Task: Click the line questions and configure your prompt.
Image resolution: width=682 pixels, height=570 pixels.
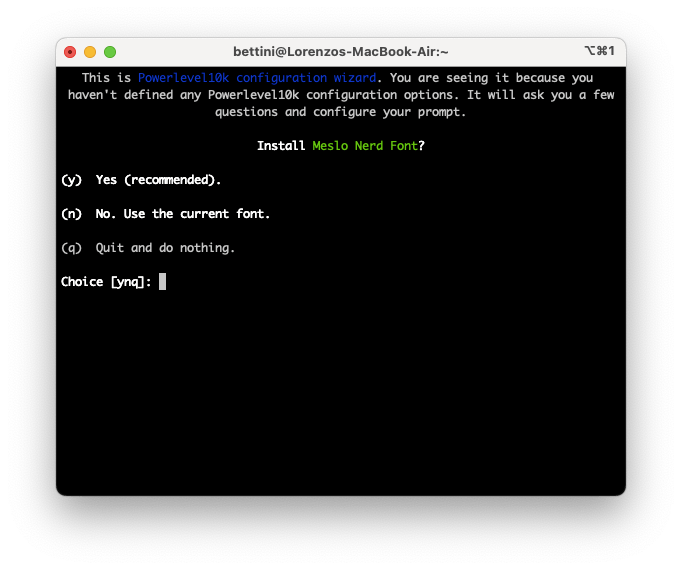Action: 341,112
